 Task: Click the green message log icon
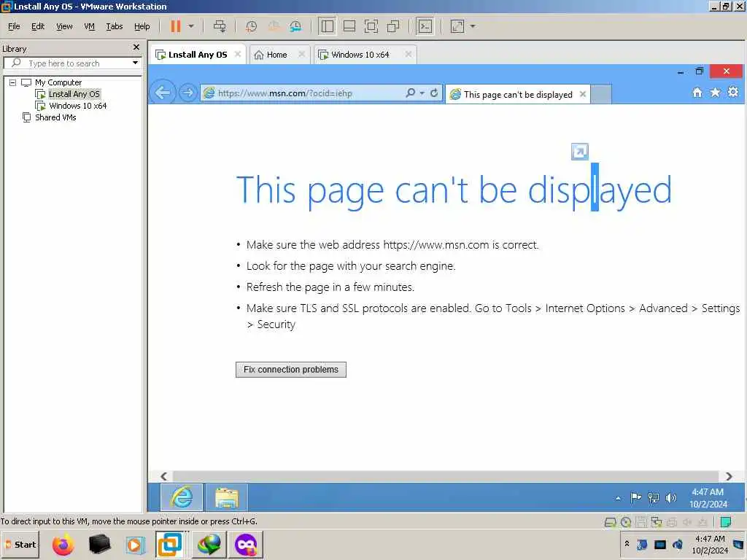coord(726,522)
